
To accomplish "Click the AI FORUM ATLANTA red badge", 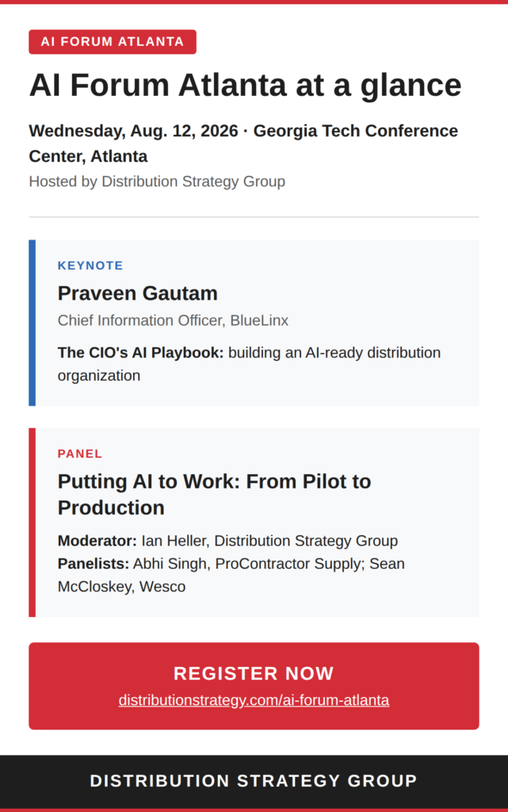I will (113, 41).
